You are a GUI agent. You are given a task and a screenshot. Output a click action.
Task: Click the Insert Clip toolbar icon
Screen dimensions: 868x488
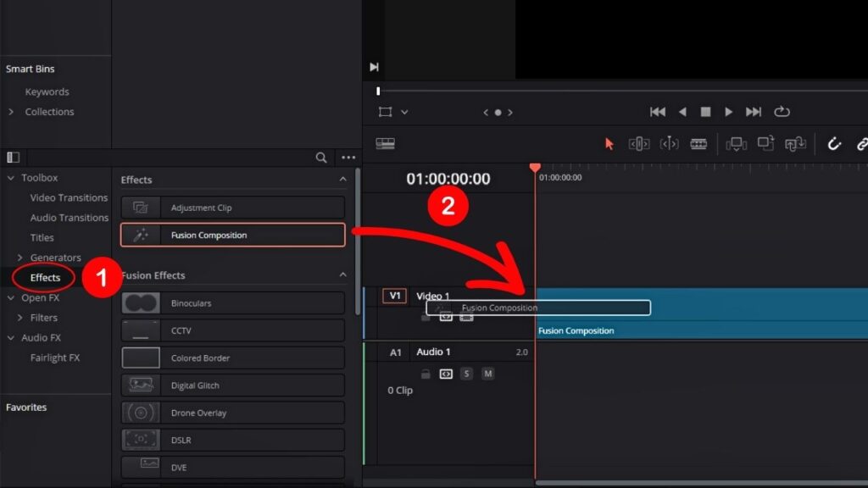click(x=737, y=144)
